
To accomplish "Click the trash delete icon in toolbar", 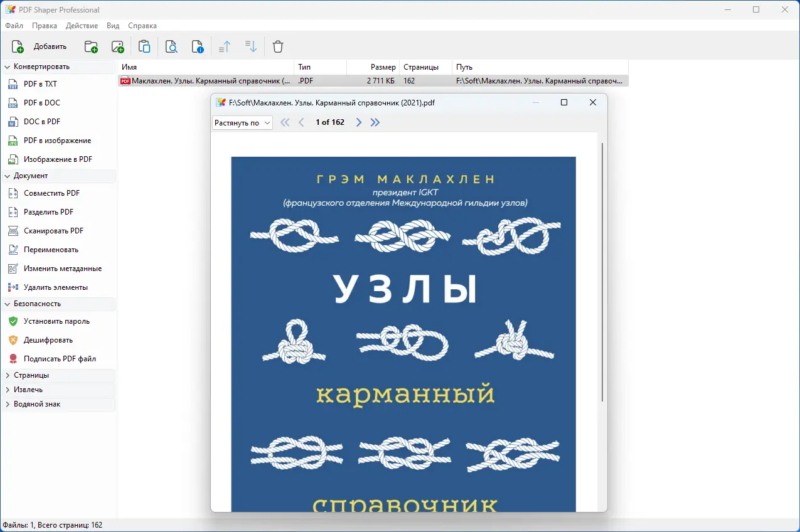I will (x=277, y=46).
